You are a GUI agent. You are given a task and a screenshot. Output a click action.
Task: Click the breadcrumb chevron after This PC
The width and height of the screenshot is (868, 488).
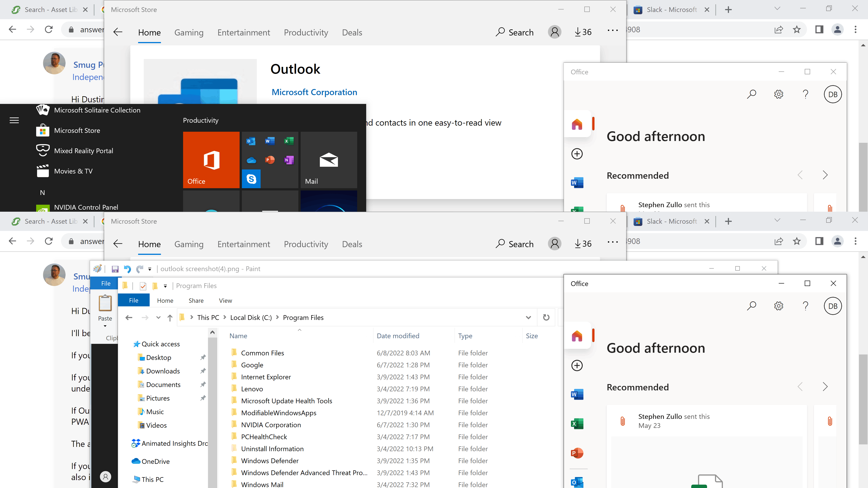point(224,317)
